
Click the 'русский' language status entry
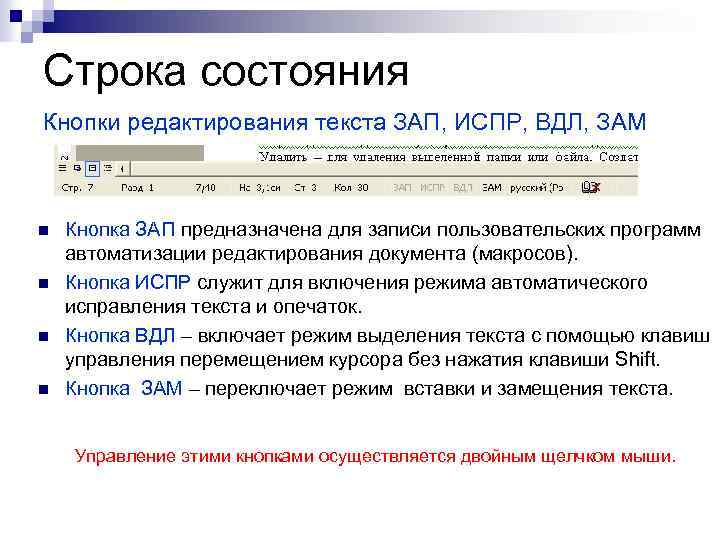[x=537, y=187]
